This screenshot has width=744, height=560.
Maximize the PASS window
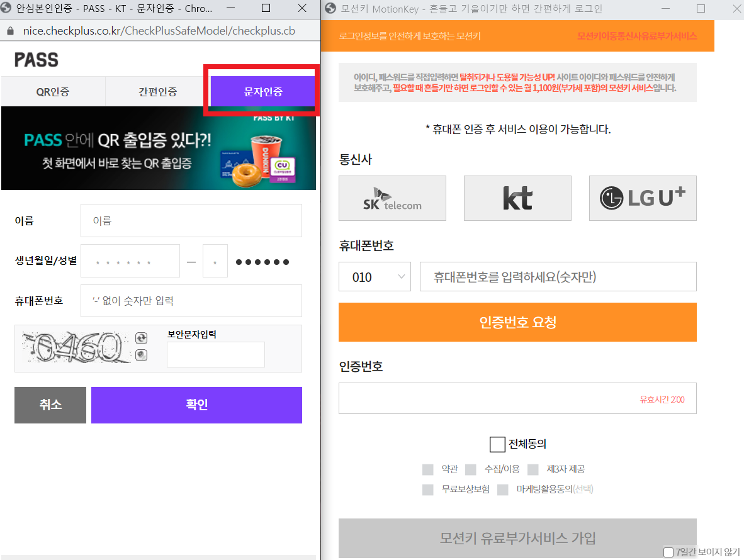click(266, 8)
